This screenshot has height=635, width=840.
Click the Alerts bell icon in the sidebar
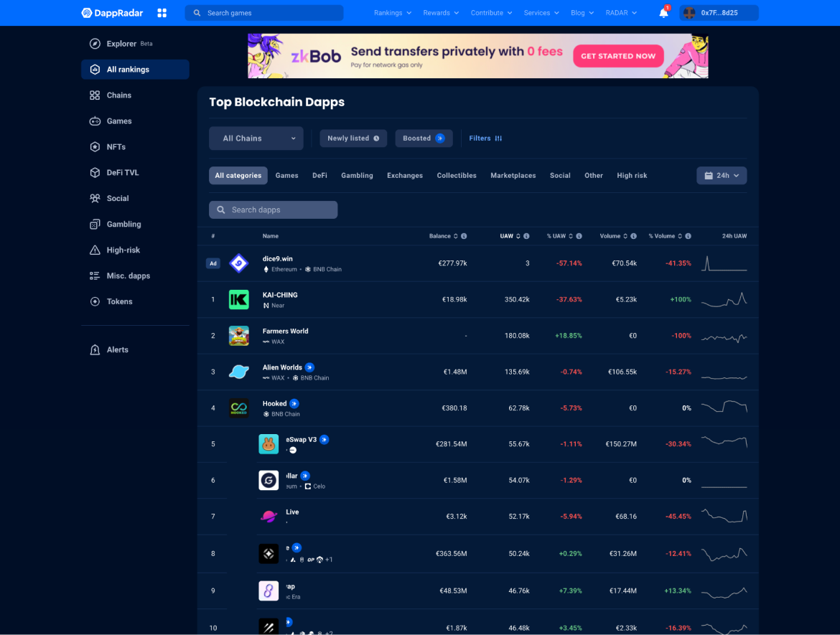(x=95, y=349)
